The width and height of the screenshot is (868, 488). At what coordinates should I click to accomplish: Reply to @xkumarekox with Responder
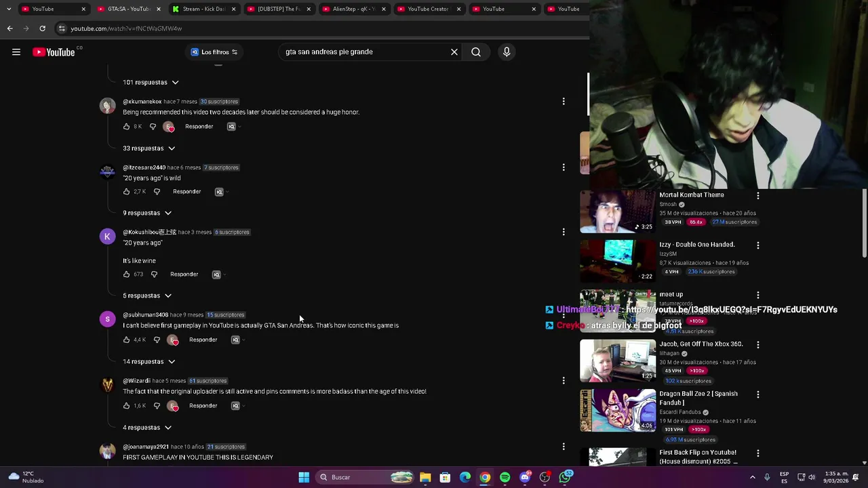point(199,127)
